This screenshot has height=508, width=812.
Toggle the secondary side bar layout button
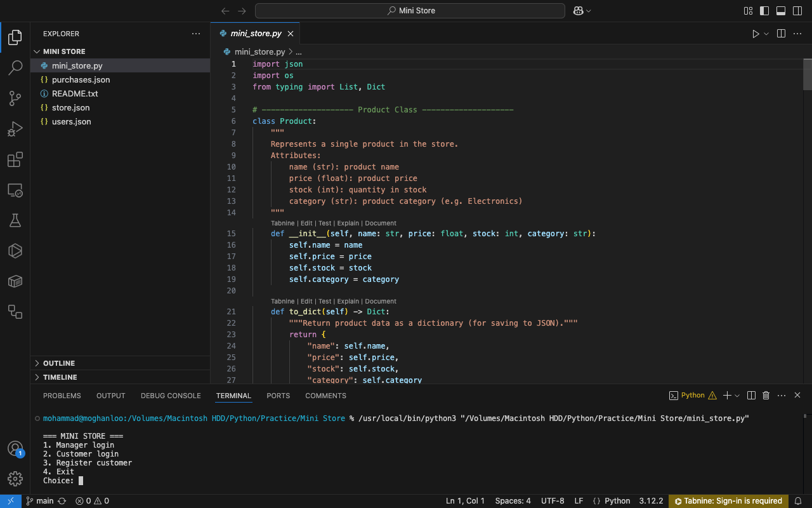tap(797, 11)
